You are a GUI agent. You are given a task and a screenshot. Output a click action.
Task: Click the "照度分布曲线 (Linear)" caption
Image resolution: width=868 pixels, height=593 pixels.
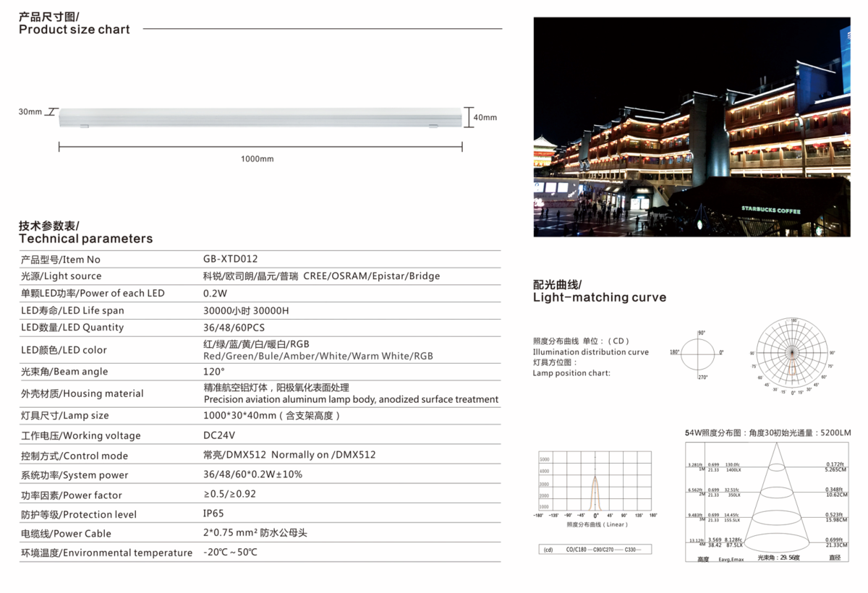click(596, 524)
